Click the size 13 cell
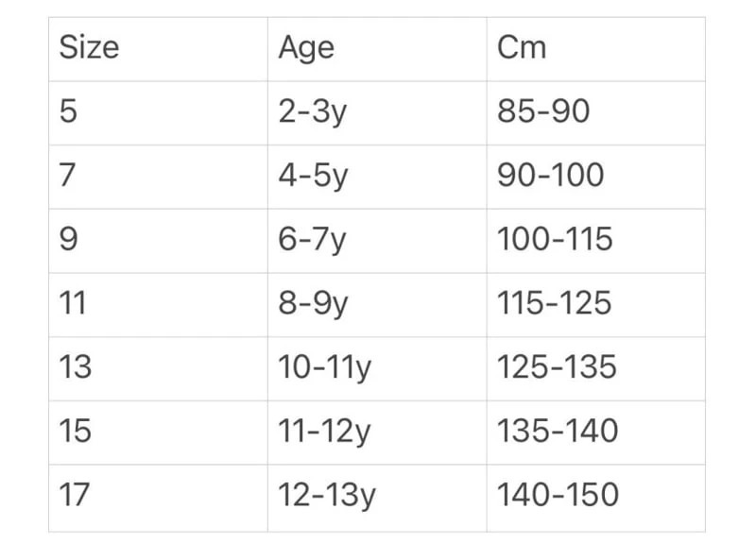The width and height of the screenshot is (756, 560). pos(76,367)
